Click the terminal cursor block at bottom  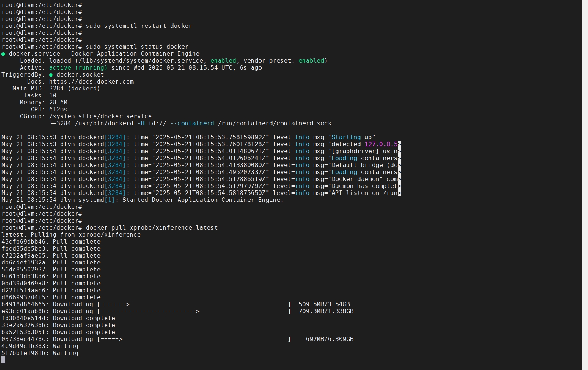click(x=3, y=360)
